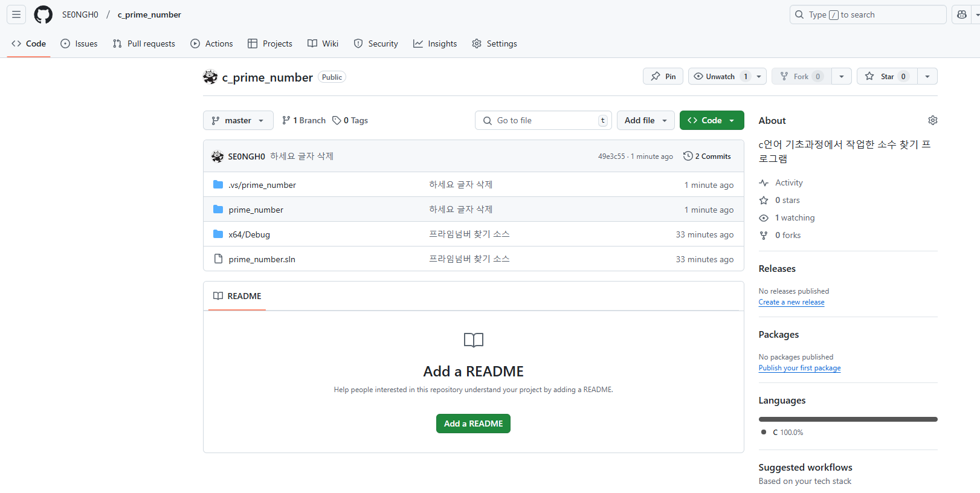The height and width of the screenshot is (493, 980).
Task: Open prime_number.sln commit message 프라임넘버 찾기 소스
Action: tap(469, 259)
